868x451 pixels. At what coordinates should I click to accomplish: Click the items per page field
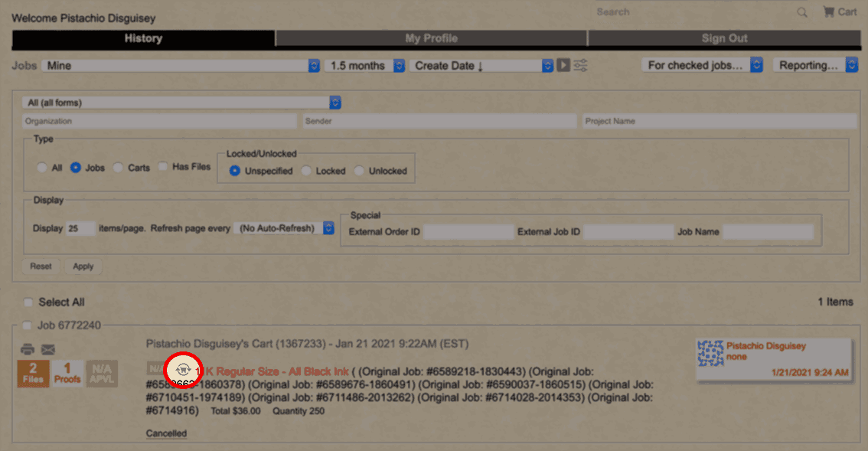click(80, 228)
